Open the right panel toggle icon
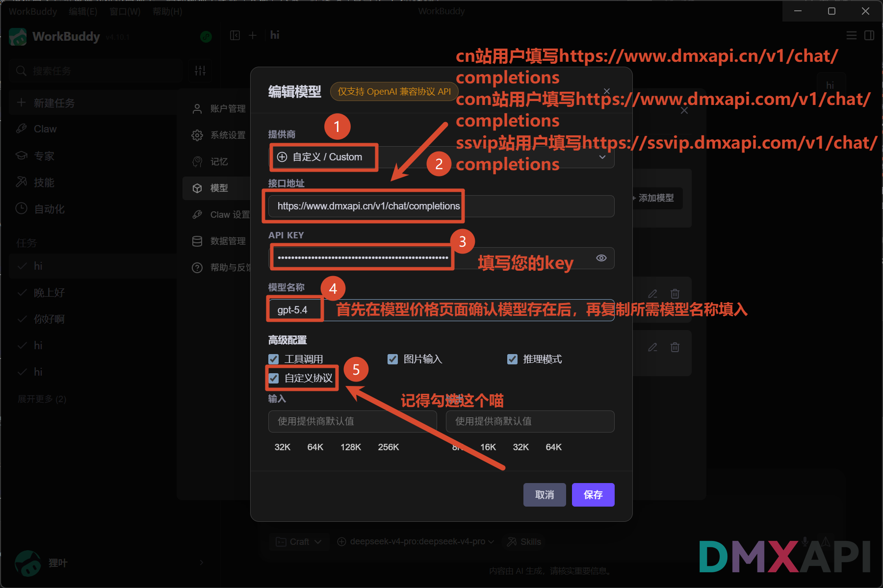Screen dimensions: 883x588 click(x=869, y=35)
